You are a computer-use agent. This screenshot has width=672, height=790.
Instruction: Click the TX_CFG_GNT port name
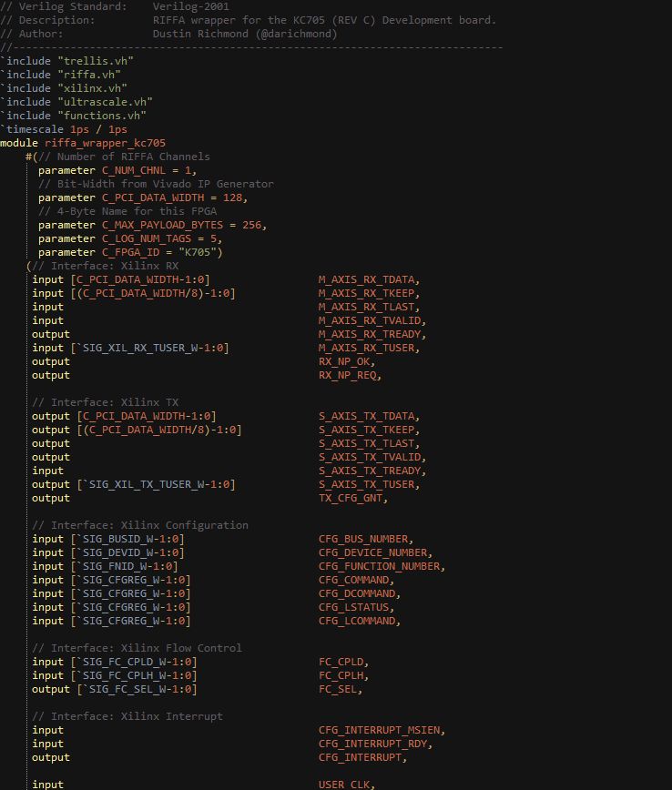tap(352, 498)
